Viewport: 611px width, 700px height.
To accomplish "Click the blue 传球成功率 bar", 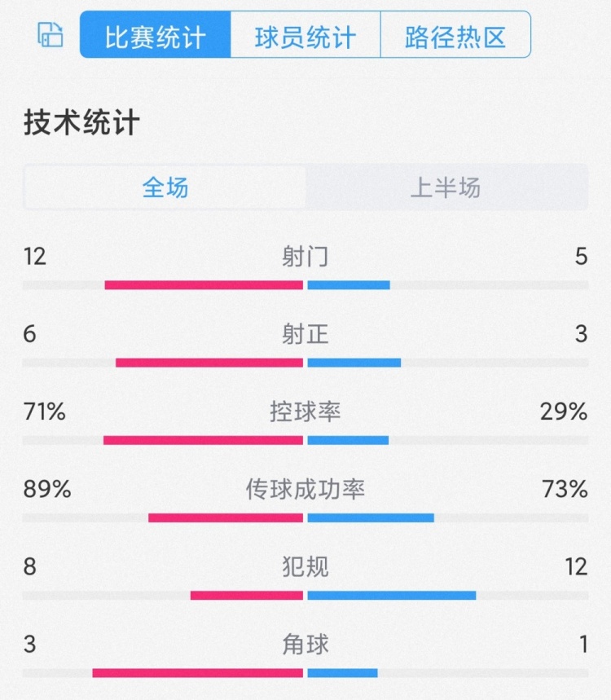I will [x=371, y=517].
